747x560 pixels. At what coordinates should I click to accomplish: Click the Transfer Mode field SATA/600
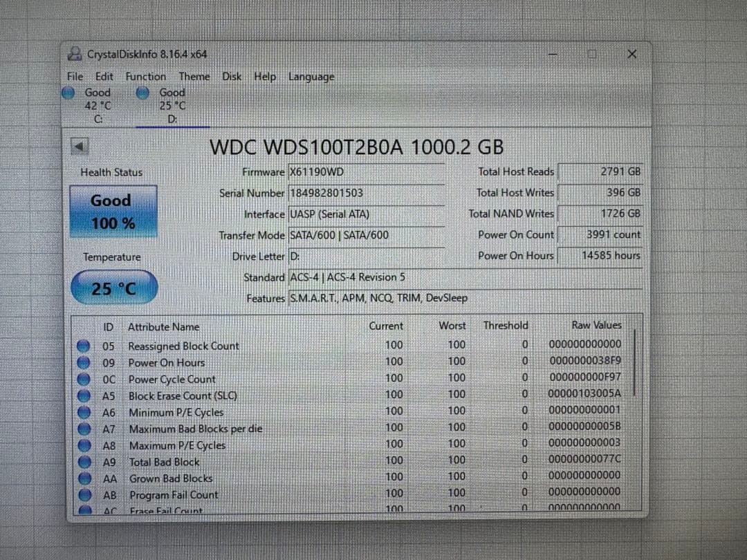tap(366, 235)
